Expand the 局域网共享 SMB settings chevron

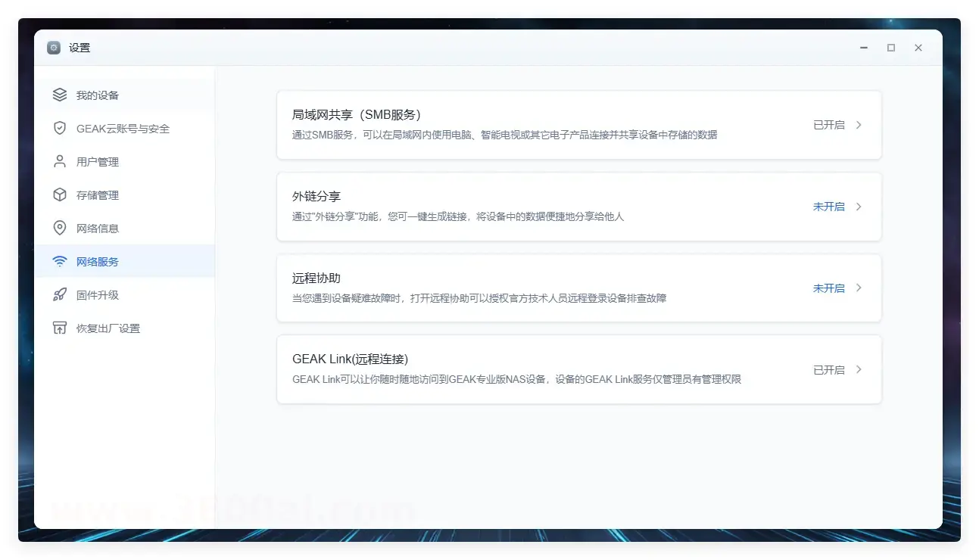[x=859, y=124]
